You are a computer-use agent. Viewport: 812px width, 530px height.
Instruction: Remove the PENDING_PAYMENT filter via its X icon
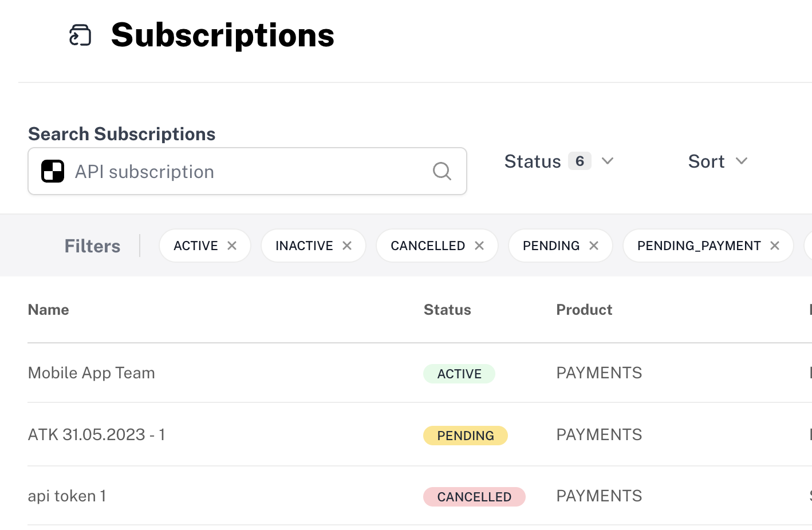pyautogui.click(x=774, y=245)
